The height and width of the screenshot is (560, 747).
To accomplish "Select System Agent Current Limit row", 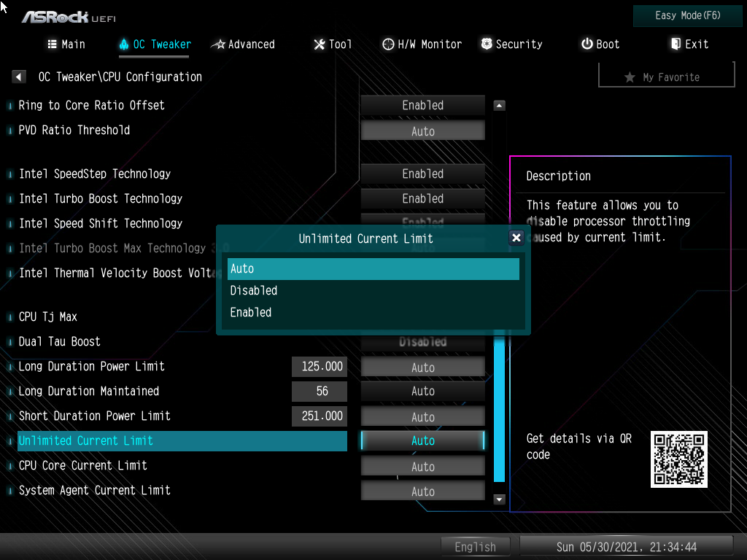I will click(x=182, y=490).
